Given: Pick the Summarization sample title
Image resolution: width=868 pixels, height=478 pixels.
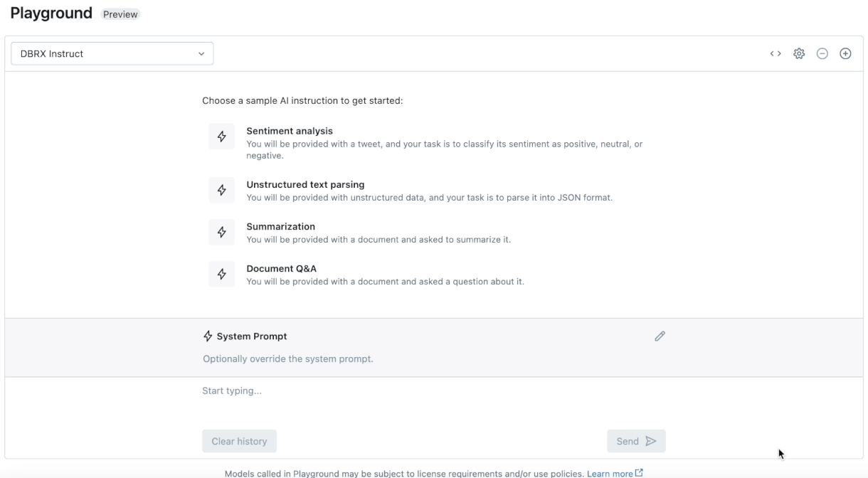Looking at the screenshot, I should (x=280, y=227).
